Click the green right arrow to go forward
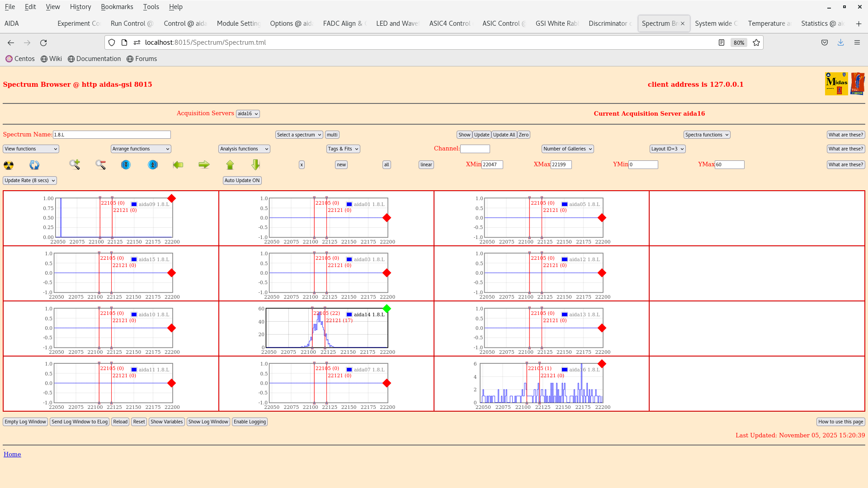The image size is (868, 488). pyautogui.click(x=204, y=165)
